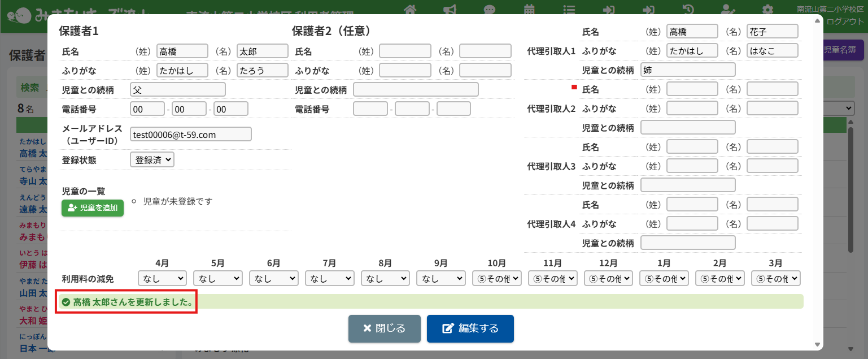Open the 10月 fee reduction dropdown
The image size is (868, 359).
tap(496, 278)
